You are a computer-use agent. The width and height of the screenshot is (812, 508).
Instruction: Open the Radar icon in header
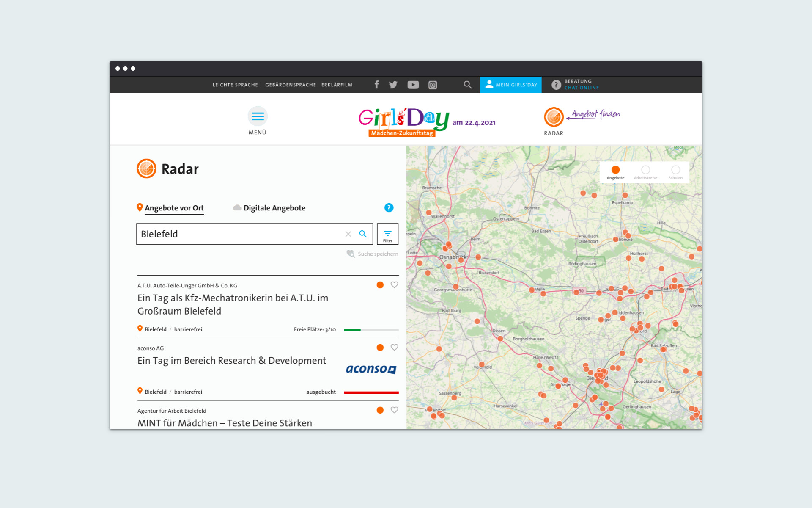[x=554, y=117]
